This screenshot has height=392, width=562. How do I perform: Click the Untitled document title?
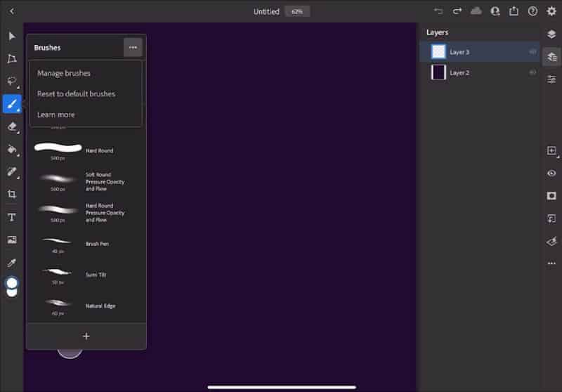[x=266, y=11]
